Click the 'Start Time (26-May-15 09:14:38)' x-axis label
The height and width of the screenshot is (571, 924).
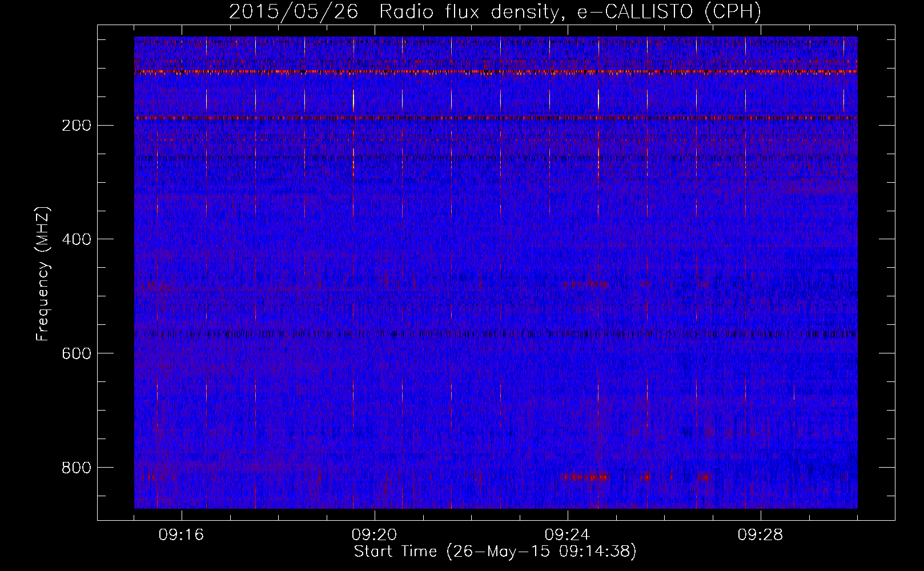tap(495, 552)
